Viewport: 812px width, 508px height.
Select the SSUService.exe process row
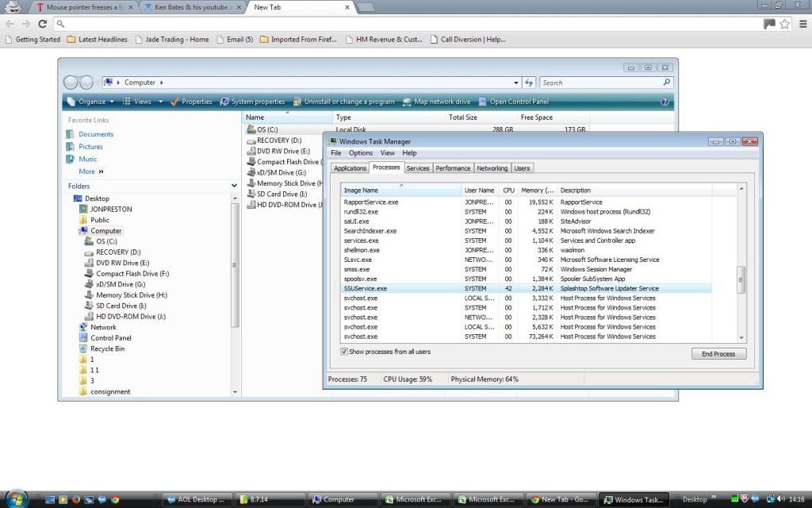click(527, 289)
